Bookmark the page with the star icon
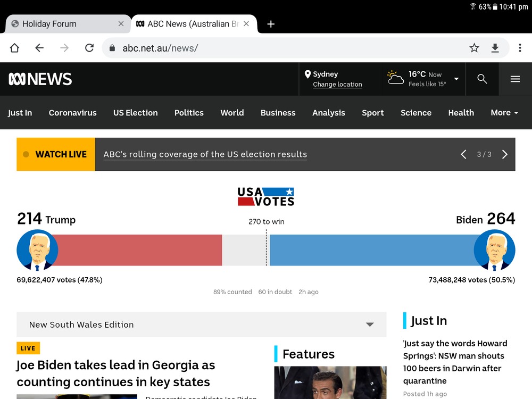This screenshot has width=532, height=399. pos(474,48)
